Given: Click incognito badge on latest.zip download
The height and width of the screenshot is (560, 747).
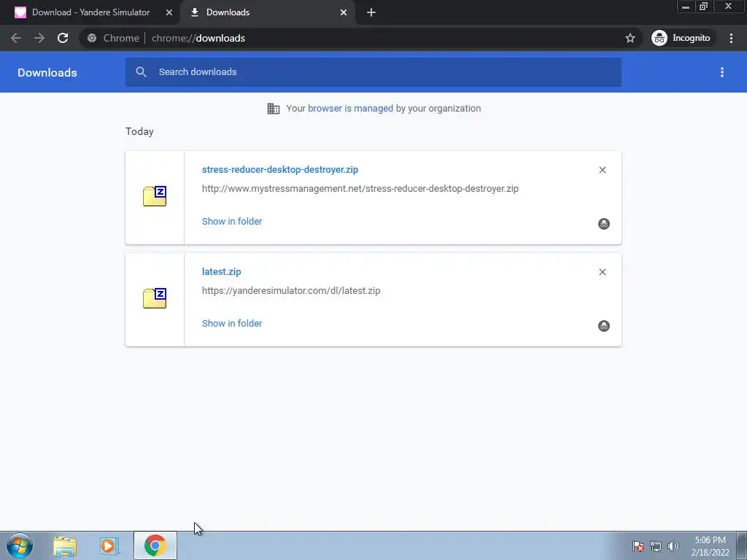Looking at the screenshot, I should pos(603,326).
